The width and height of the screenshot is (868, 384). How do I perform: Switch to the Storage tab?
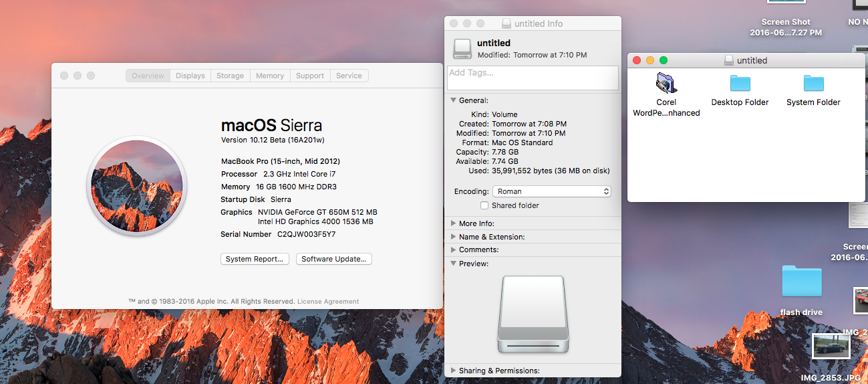click(x=230, y=76)
